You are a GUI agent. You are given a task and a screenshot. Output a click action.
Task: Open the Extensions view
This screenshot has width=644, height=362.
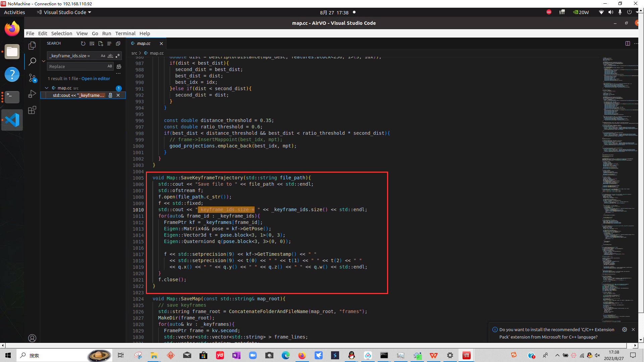32,110
